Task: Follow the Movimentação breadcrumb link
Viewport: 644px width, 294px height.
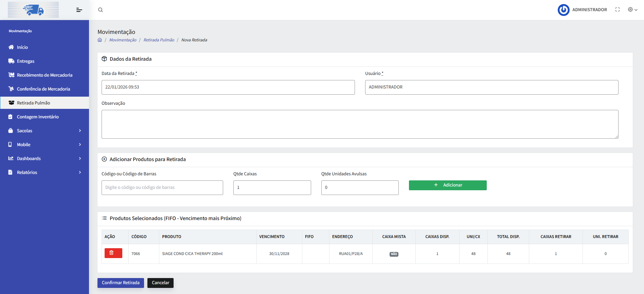Action: pyautogui.click(x=123, y=40)
